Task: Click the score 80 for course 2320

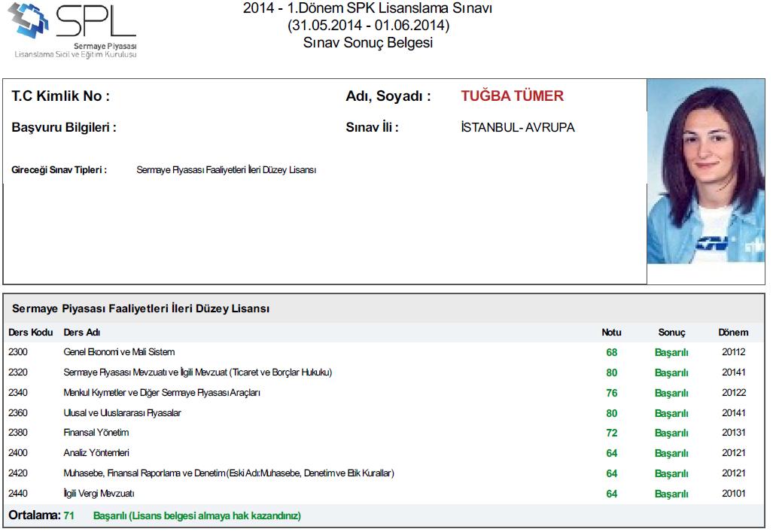Action: tap(612, 372)
